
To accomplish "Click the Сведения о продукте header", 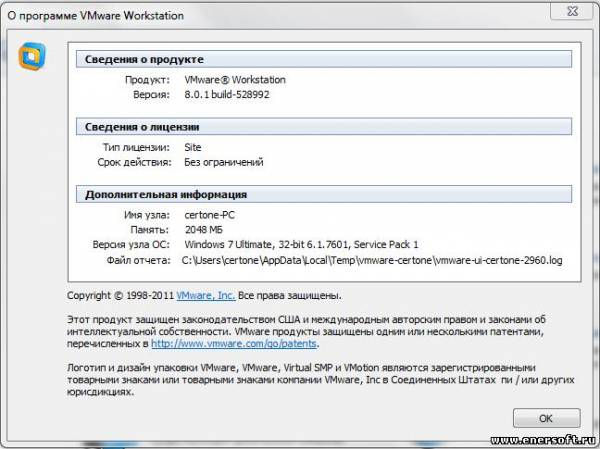I will pyautogui.click(x=324, y=59).
